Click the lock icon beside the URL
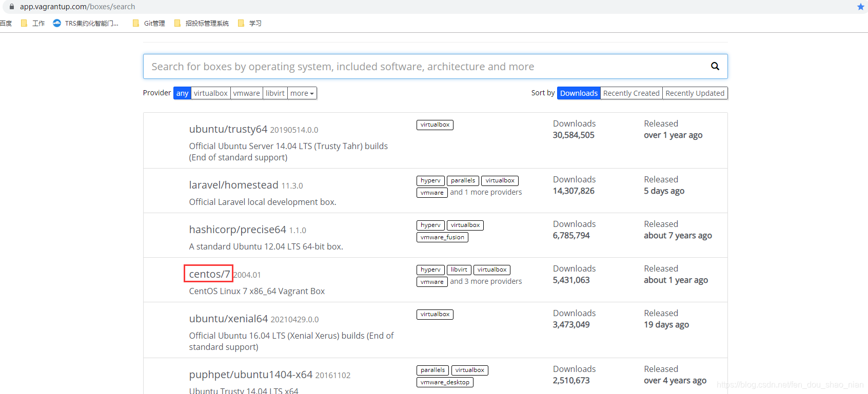This screenshot has width=868, height=394. [12, 7]
